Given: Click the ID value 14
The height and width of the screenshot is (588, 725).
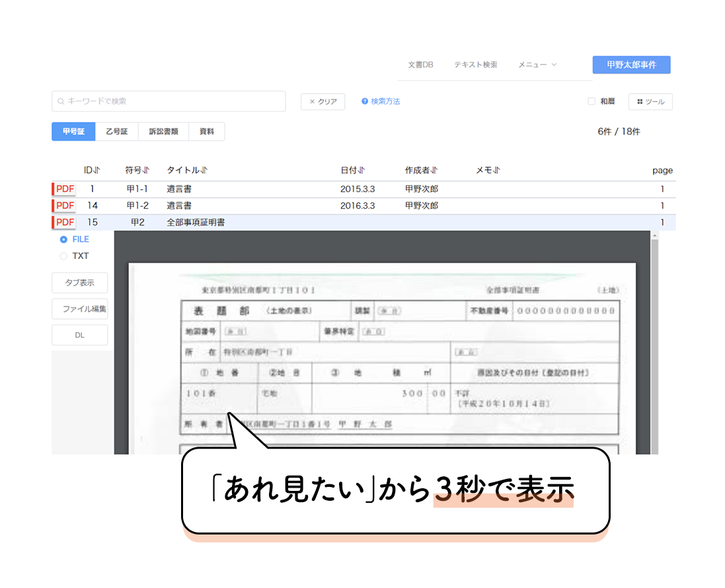Looking at the screenshot, I should pyautogui.click(x=93, y=205).
